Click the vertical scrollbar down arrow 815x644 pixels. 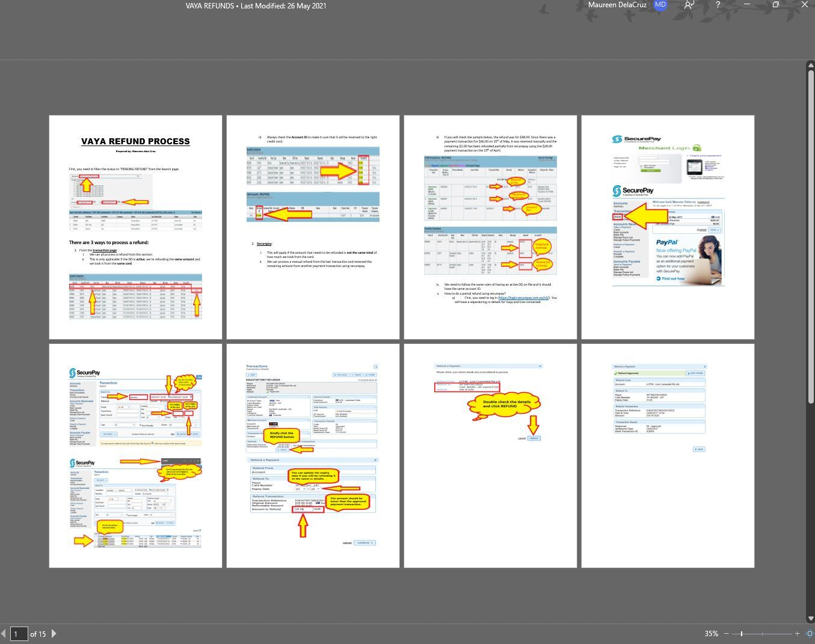click(x=810, y=618)
